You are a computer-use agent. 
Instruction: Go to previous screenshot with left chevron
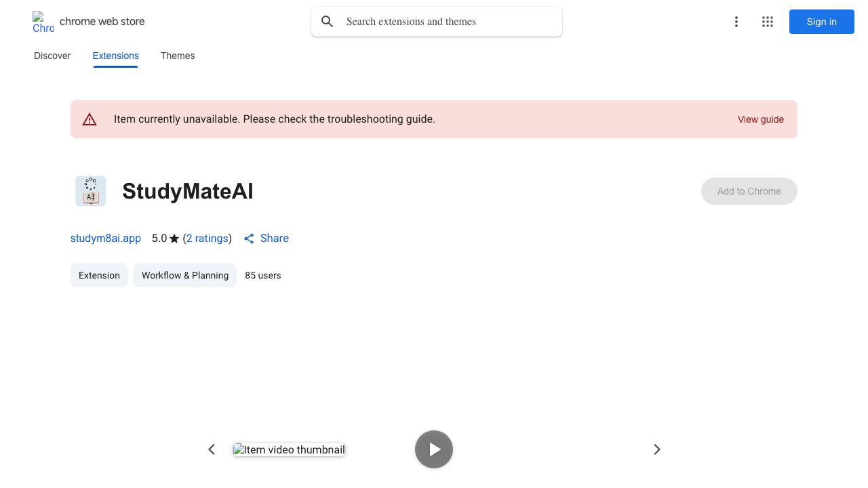coord(212,449)
